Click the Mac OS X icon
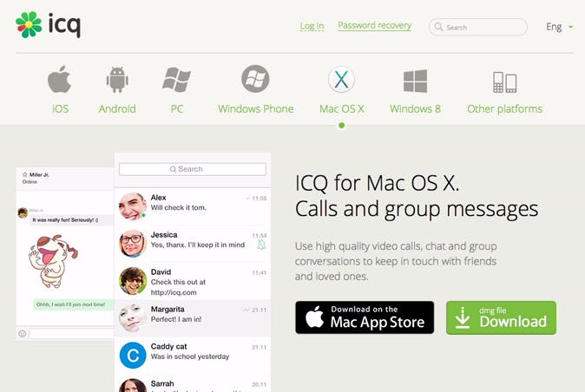 point(341,80)
